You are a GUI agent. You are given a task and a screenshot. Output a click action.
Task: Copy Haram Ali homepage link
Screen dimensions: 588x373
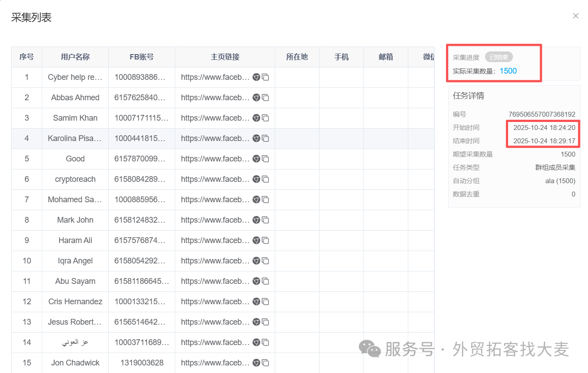pyautogui.click(x=265, y=240)
